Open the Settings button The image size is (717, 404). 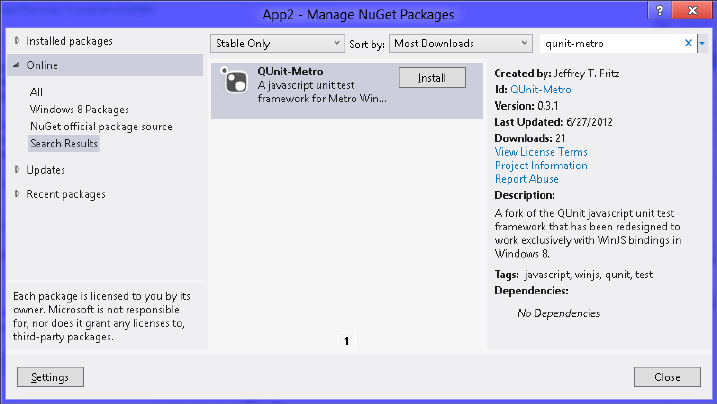click(50, 377)
